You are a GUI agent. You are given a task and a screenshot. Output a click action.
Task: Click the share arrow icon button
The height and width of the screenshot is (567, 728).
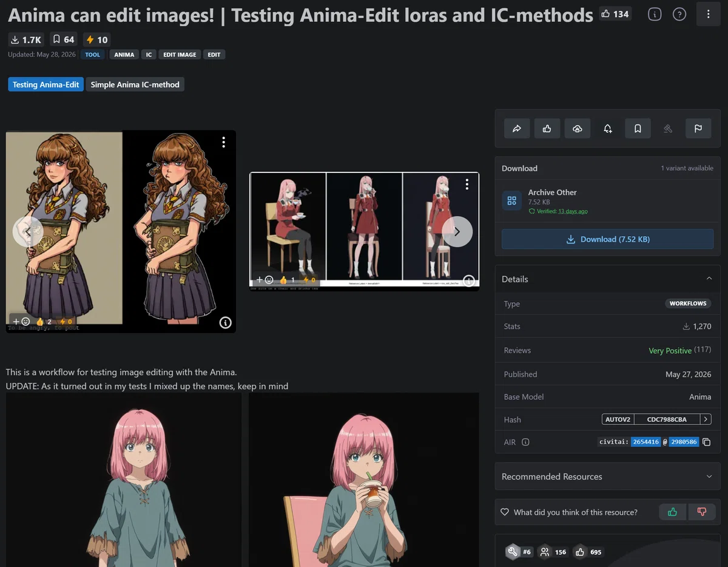click(x=517, y=129)
